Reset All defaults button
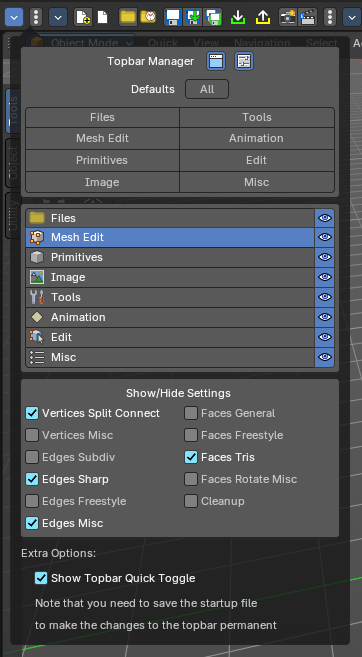 click(x=207, y=89)
